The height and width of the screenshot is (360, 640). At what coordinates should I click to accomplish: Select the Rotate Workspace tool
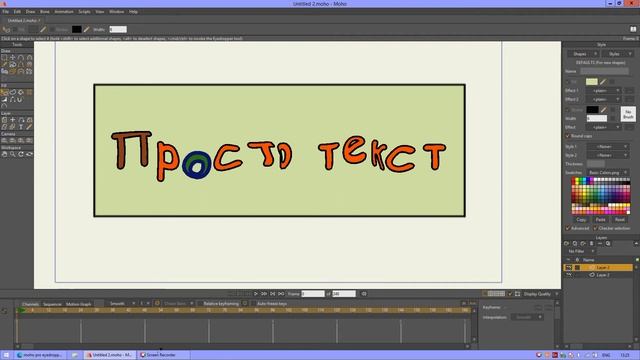coord(21,154)
